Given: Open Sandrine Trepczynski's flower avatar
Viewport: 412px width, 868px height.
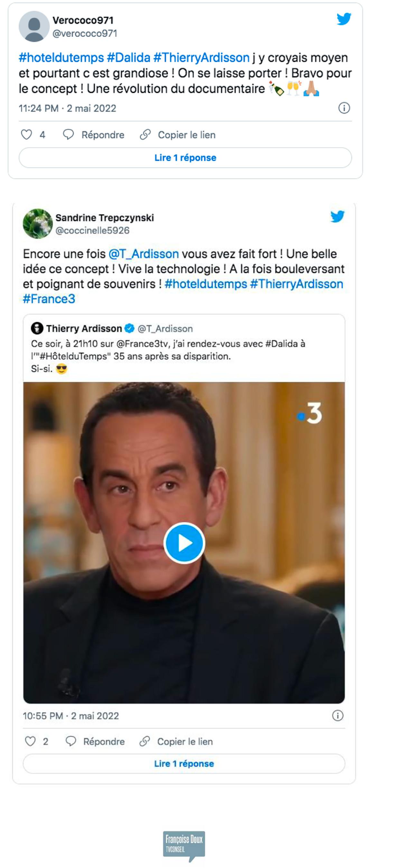Looking at the screenshot, I should click(x=38, y=223).
